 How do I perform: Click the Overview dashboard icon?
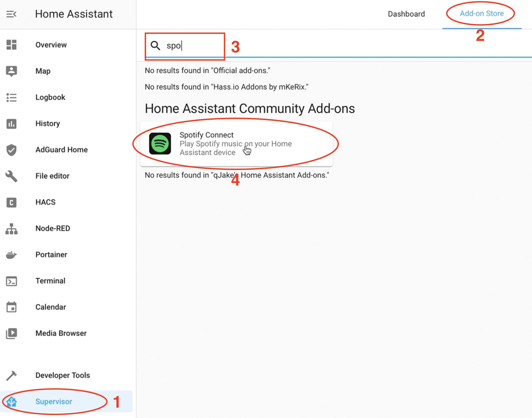(x=11, y=45)
